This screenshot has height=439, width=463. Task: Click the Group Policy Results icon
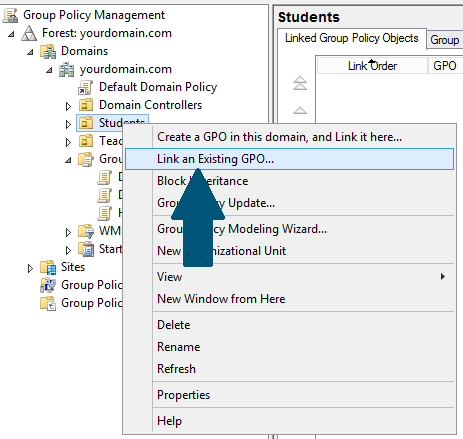coord(48,303)
